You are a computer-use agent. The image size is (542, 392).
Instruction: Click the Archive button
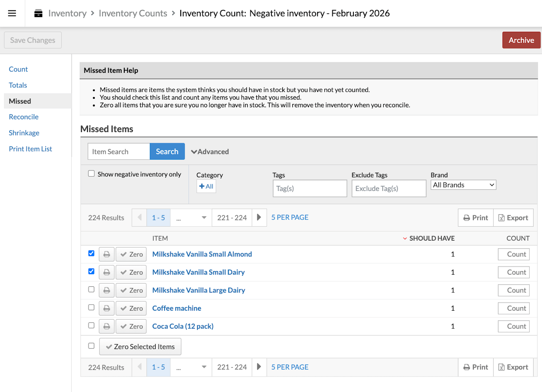click(521, 40)
